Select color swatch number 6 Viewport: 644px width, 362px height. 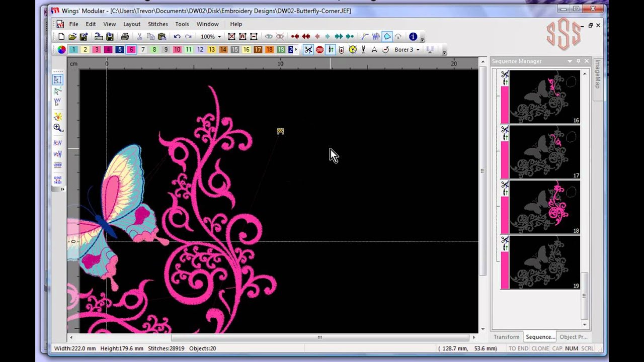(x=131, y=50)
